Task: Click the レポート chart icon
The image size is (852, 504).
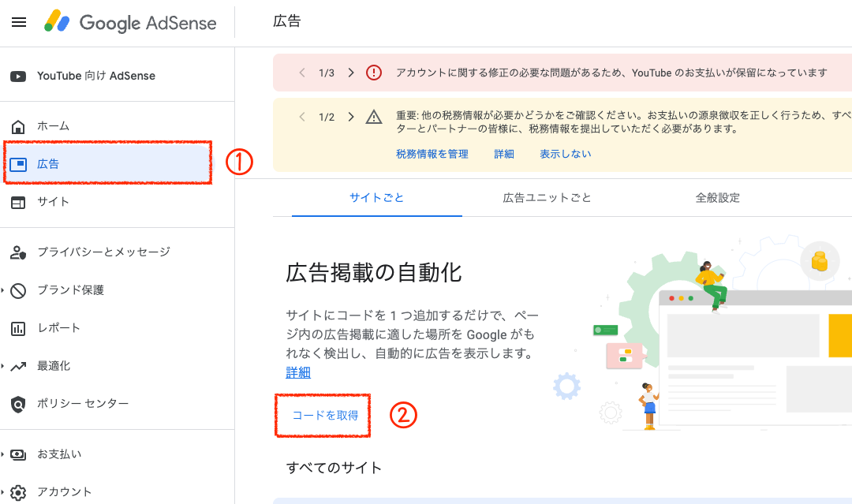Action: click(18, 329)
